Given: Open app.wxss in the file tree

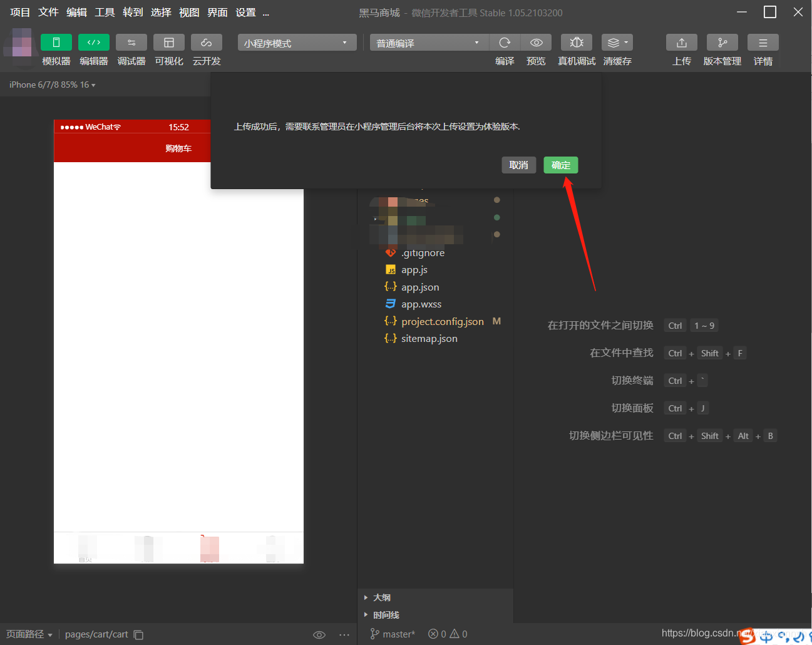Looking at the screenshot, I should point(421,304).
